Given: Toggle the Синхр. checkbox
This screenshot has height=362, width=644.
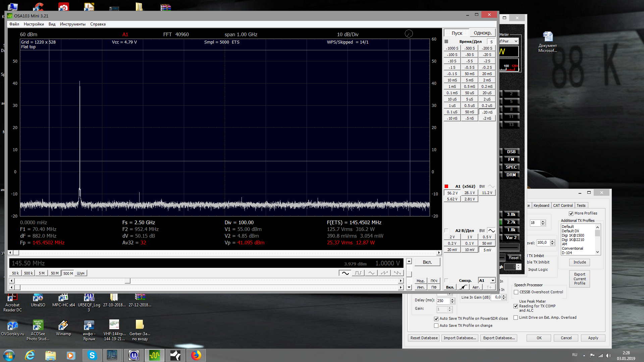Looking at the screenshot, I should coord(446,281).
